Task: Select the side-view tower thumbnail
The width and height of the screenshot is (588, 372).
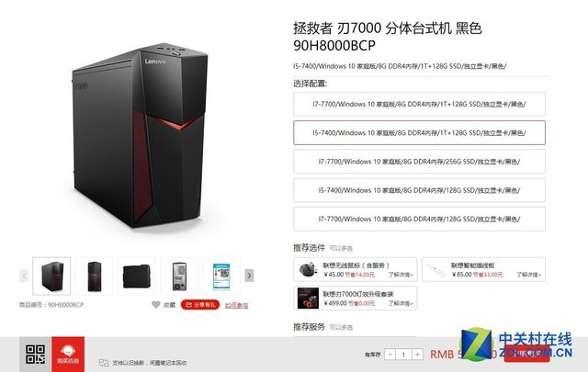Action: coord(137,276)
